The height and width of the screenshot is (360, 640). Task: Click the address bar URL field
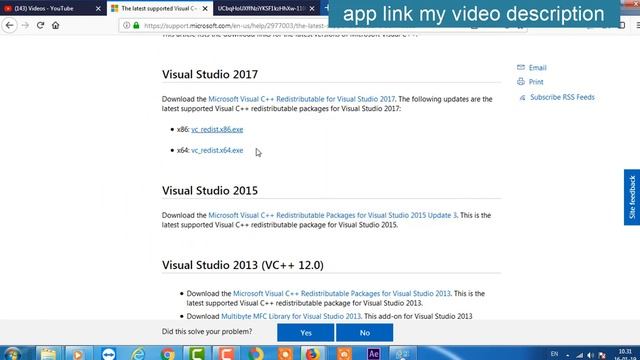coord(235,26)
